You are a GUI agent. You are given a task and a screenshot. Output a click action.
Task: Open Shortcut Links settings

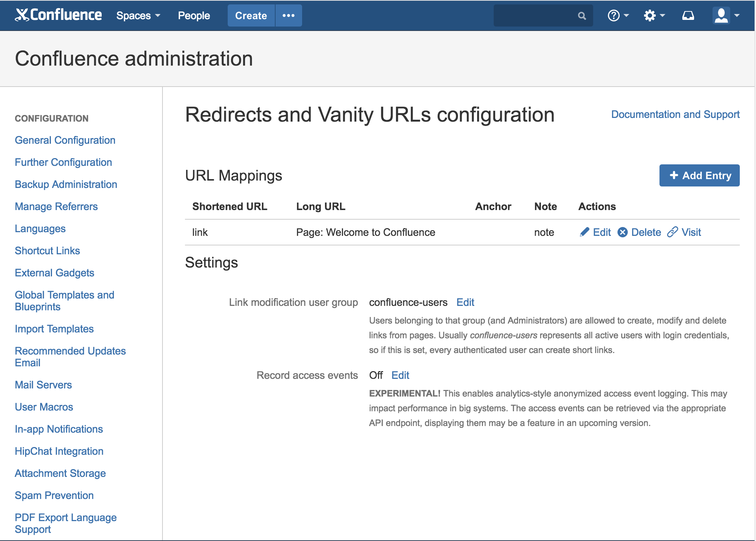(x=48, y=251)
